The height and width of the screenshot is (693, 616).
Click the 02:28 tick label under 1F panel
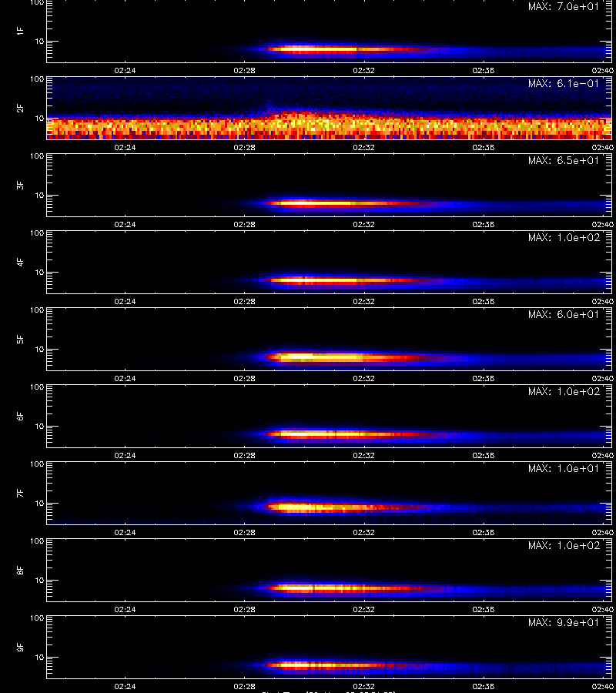[244, 70]
